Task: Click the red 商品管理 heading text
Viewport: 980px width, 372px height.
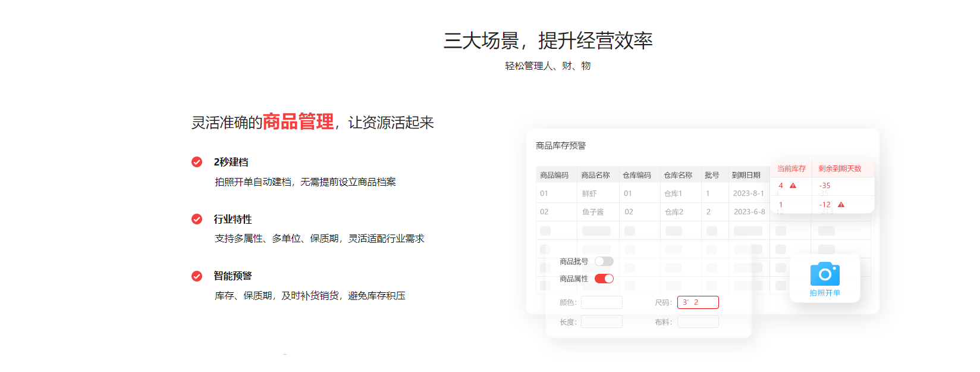Action: pyautogui.click(x=298, y=121)
